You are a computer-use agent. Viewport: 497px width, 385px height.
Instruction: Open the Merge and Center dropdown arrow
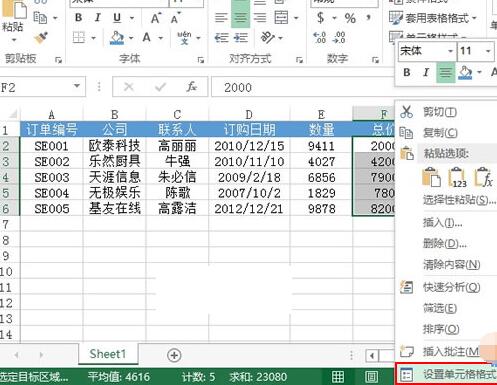coord(296,18)
